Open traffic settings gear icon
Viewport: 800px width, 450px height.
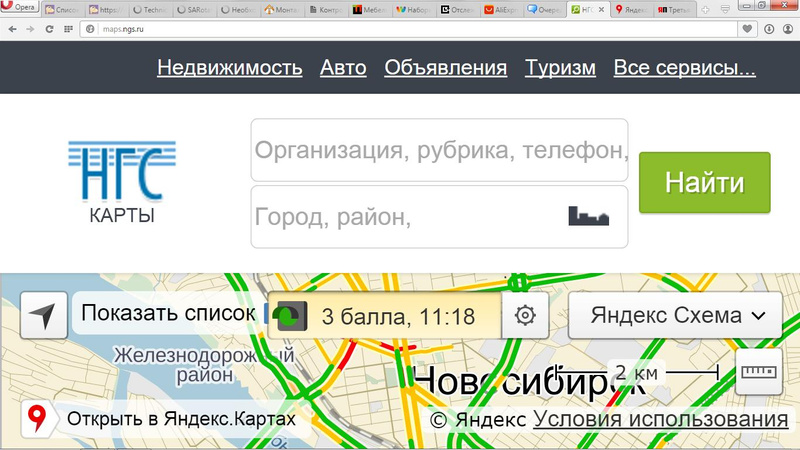coord(525,316)
